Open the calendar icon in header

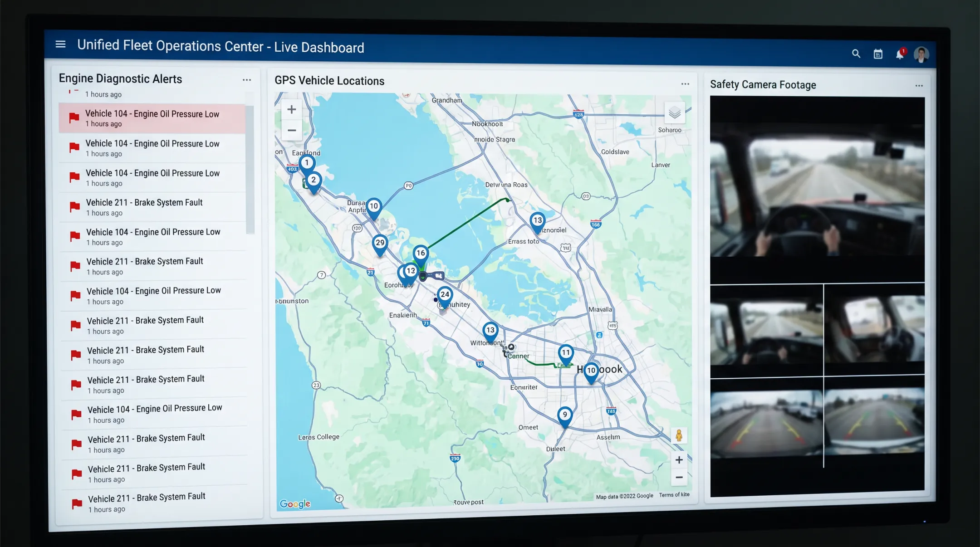click(878, 54)
